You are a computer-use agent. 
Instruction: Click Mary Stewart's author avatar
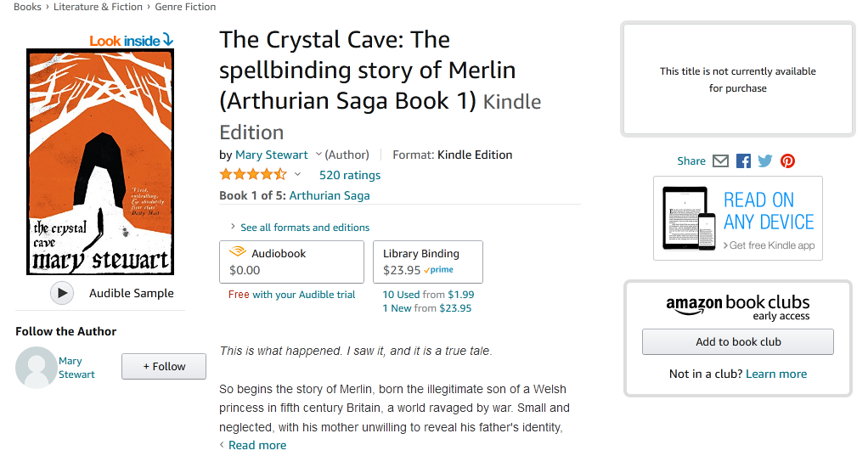(x=36, y=368)
